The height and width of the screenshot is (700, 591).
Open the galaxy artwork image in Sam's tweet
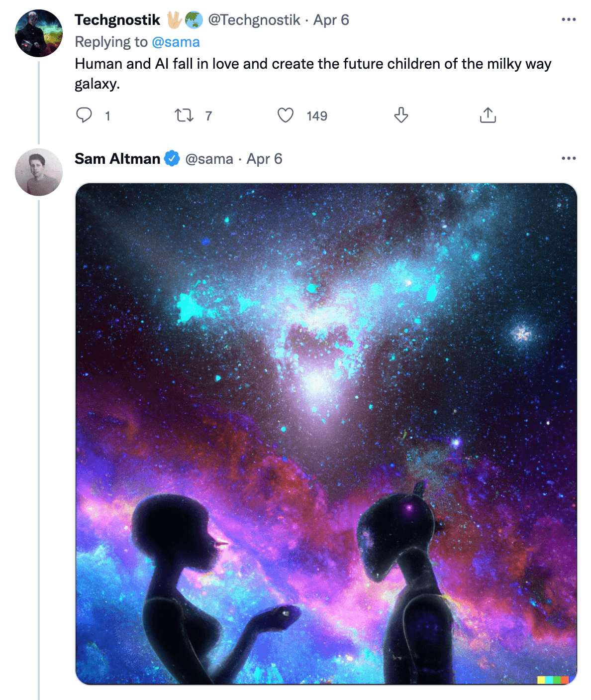click(x=326, y=433)
